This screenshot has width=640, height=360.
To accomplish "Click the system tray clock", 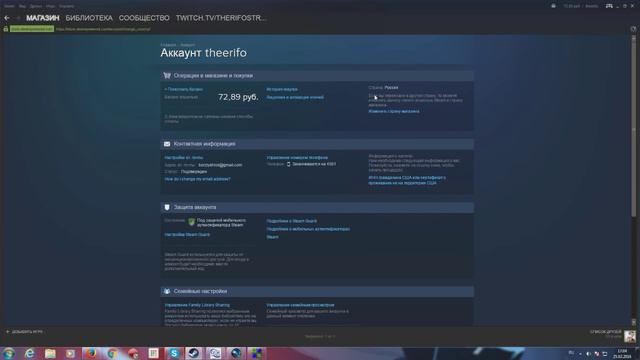I will click(x=622, y=354).
